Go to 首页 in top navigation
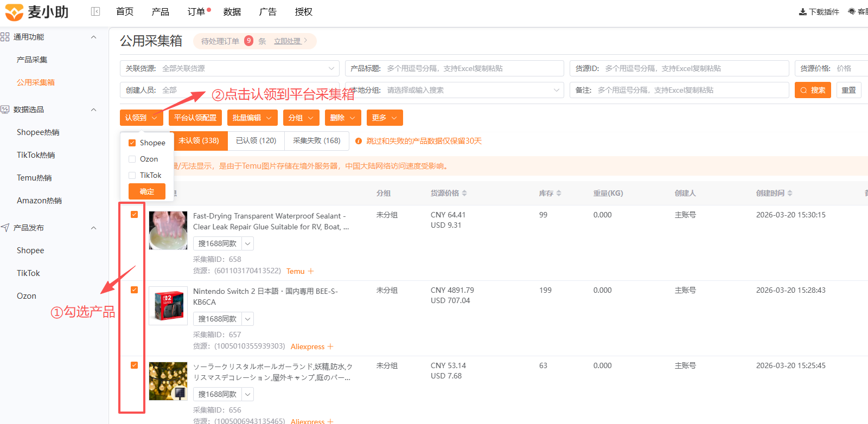 125,12
